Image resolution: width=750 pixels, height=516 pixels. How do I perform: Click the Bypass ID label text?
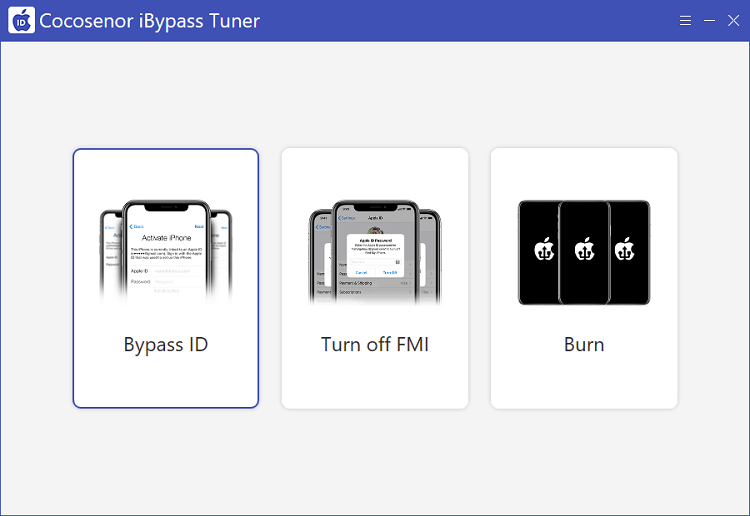click(x=166, y=345)
